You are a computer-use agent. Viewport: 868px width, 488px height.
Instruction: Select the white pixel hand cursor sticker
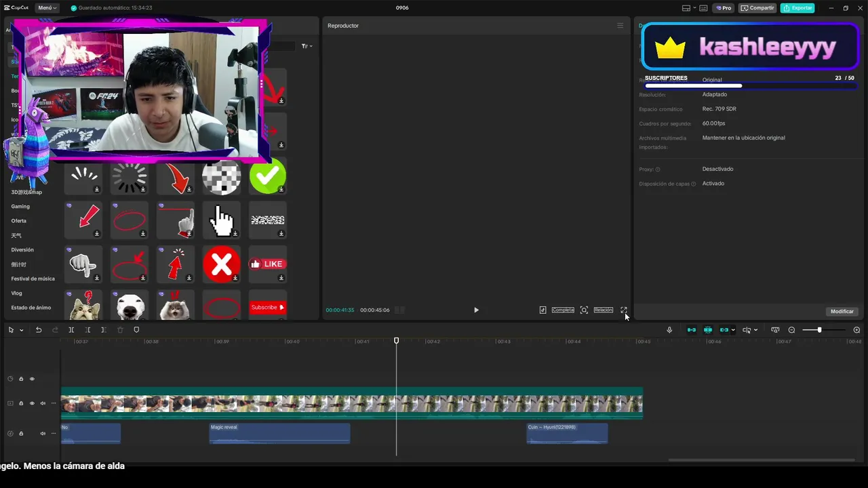click(x=221, y=220)
